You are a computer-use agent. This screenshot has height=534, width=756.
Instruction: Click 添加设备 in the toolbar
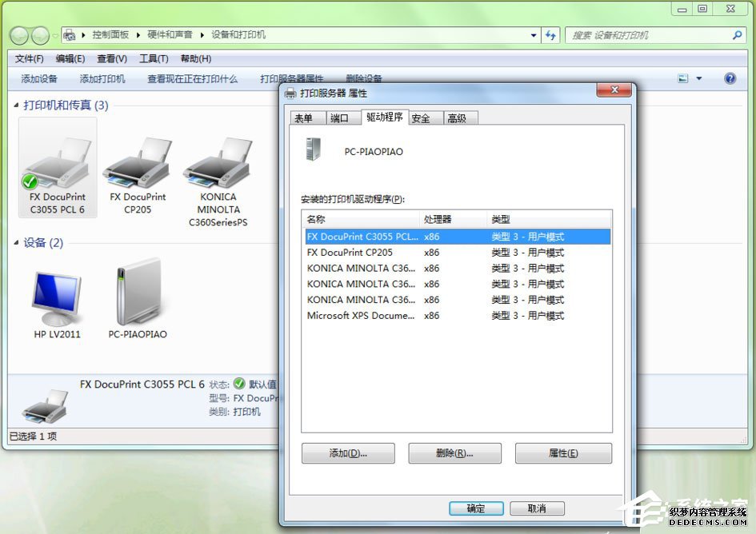tap(39, 78)
